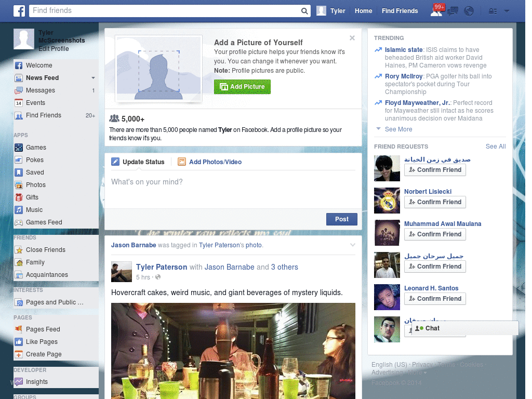The height and width of the screenshot is (399, 532).
Task: Open the privacy shortcuts lock icon
Action: pyautogui.click(x=493, y=11)
